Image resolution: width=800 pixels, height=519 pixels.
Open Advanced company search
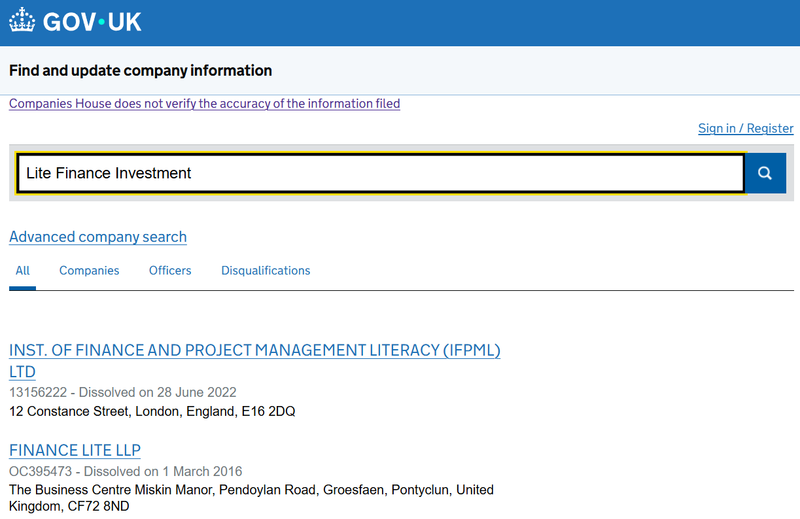tap(98, 237)
